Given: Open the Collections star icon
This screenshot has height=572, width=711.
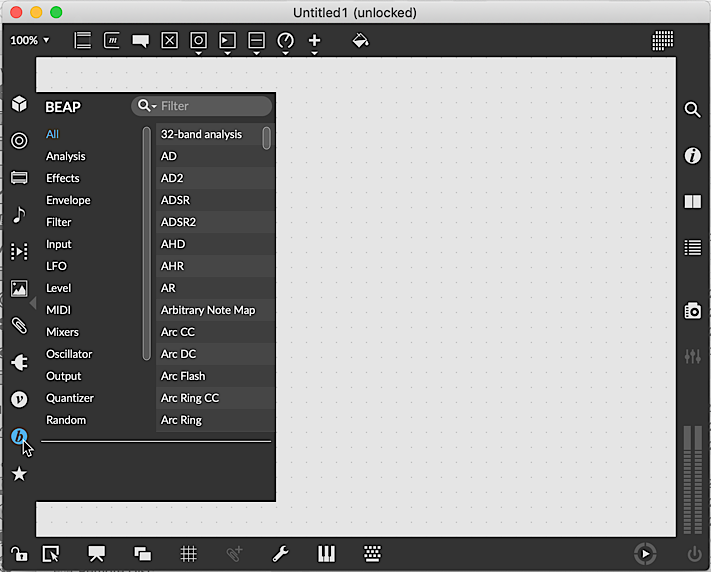Looking at the screenshot, I should pyautogui.click(x=19, y=474).
